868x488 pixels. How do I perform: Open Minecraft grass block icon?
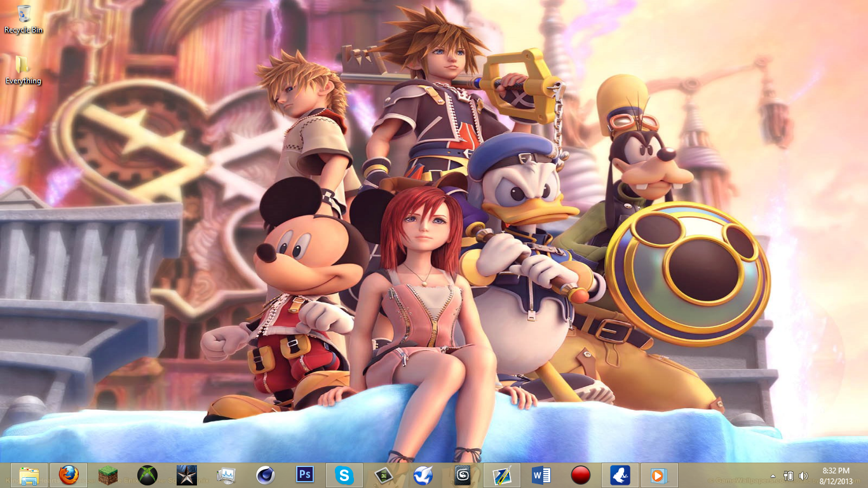pos(108,475)
